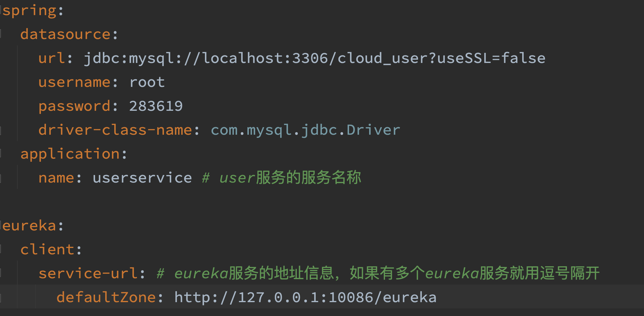Place cursor on the driver-class-name key

(x=115, y=130)
